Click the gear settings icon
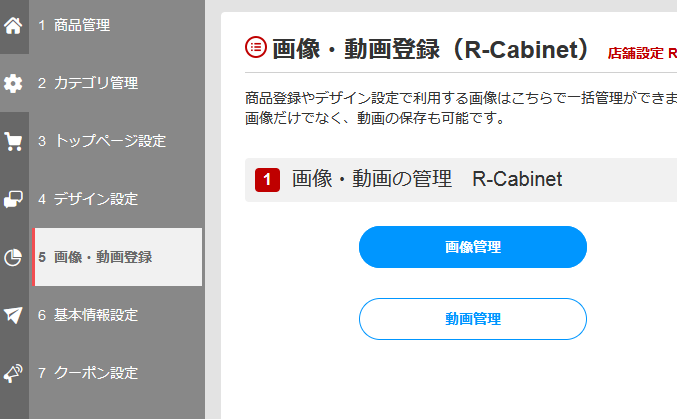The height and width of the screenshot is (419, 677). coord(13,84)
